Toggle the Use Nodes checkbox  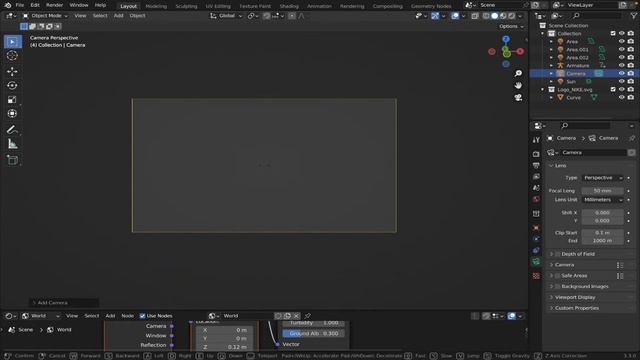pyautogui.click(x=142, y=316)
